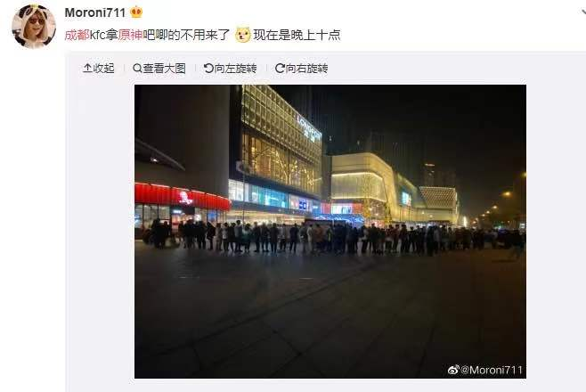The image size is (586, 392).
Task: Click the doge emoji in the post
Action: coord(242,35)
